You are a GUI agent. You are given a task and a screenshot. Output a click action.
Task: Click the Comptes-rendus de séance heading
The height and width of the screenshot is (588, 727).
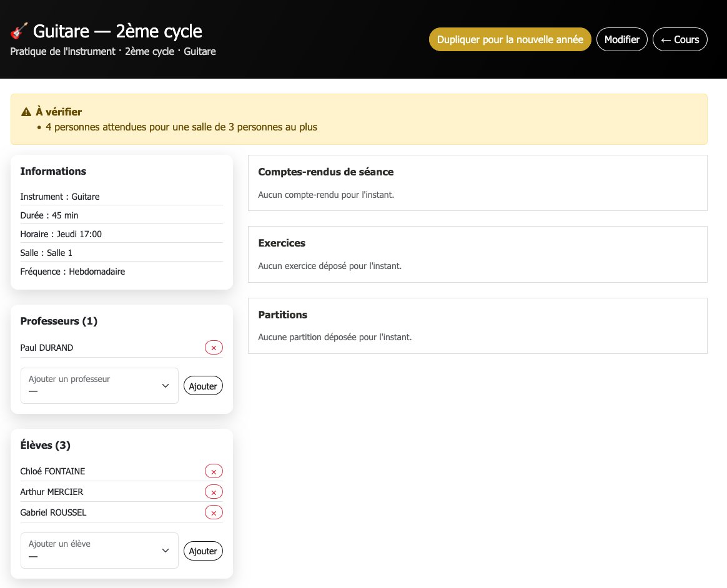coord(326,172)
